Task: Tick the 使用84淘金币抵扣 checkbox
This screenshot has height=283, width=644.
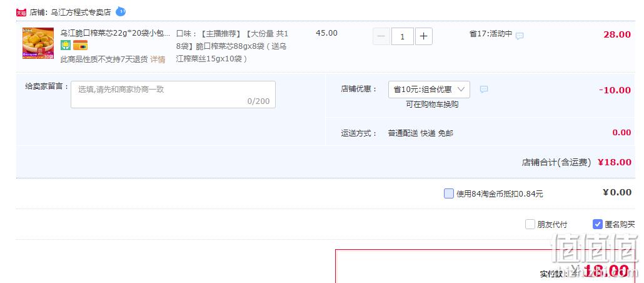Action: (x=449, y=193)
